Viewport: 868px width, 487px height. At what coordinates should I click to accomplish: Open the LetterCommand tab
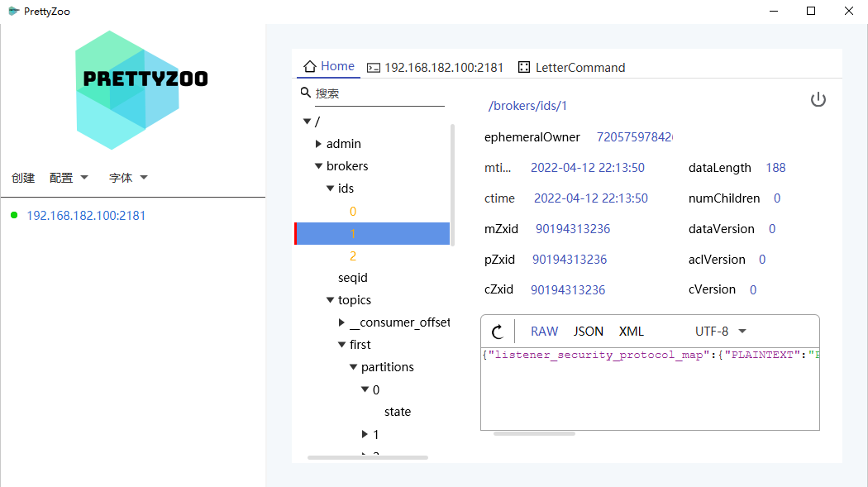(572, 68)
